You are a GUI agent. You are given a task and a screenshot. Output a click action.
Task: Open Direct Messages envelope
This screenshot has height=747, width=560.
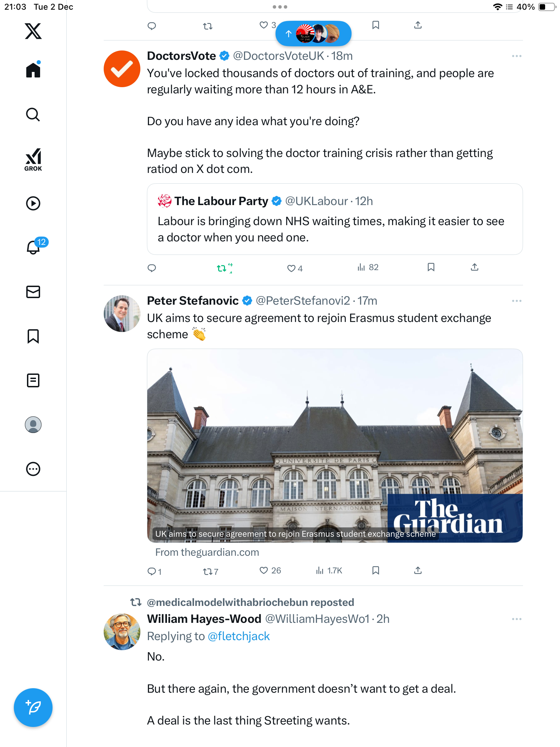point(33,292)
